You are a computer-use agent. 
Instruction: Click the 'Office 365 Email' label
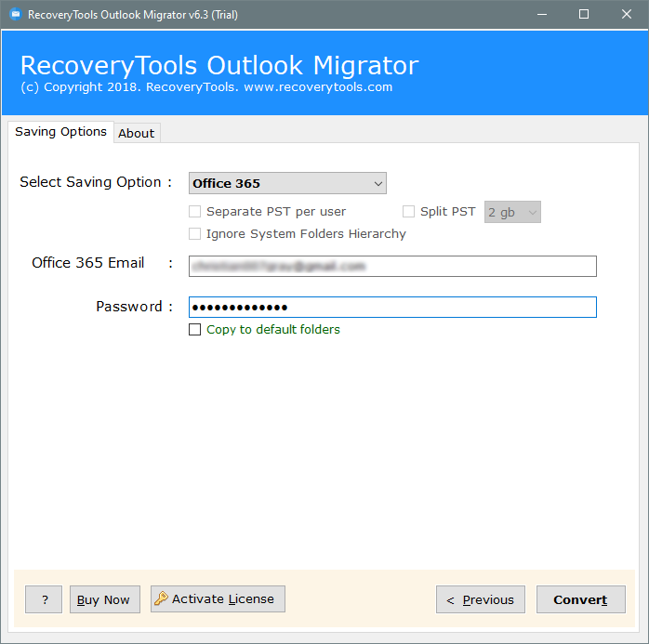[87, 263]
